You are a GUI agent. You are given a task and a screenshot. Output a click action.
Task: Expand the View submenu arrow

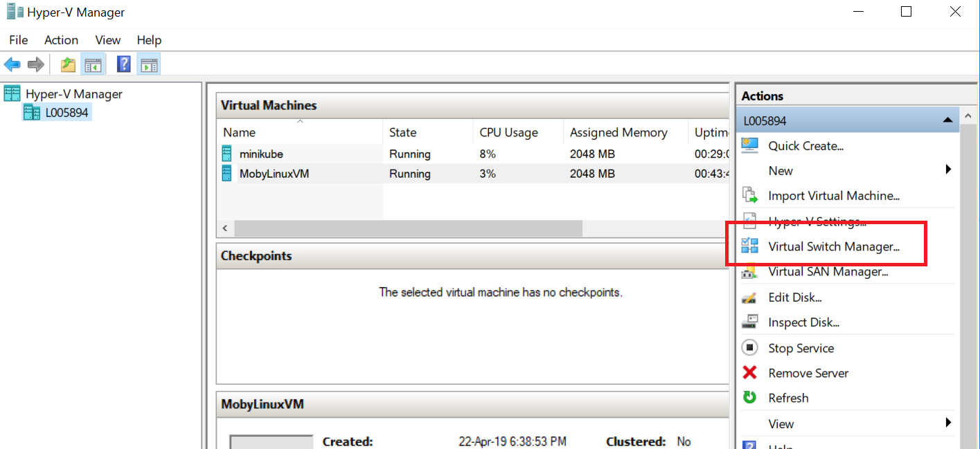tap(948, 423)
